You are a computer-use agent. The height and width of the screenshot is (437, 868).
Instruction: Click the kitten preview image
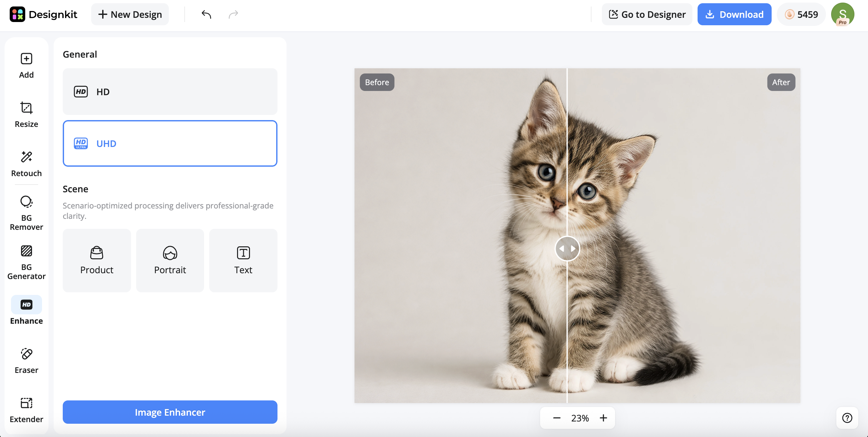(x=577, y=235)
